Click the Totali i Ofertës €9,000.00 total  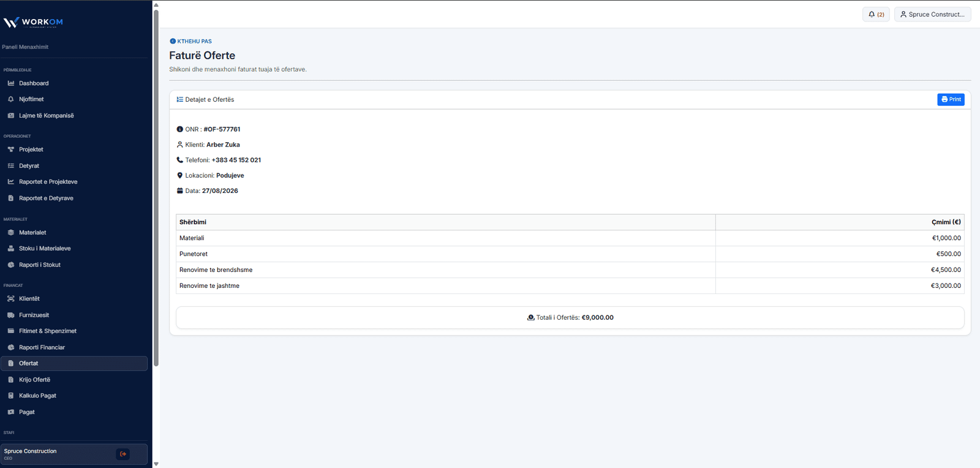570,317
